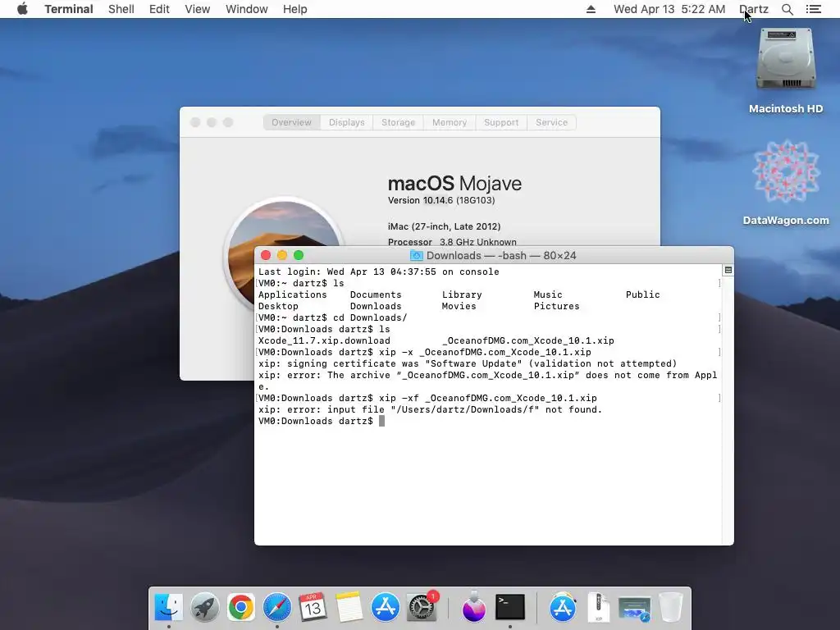Click the eject icon in menu bar
The image size is (840, 630).
click(x=591, y=9)
